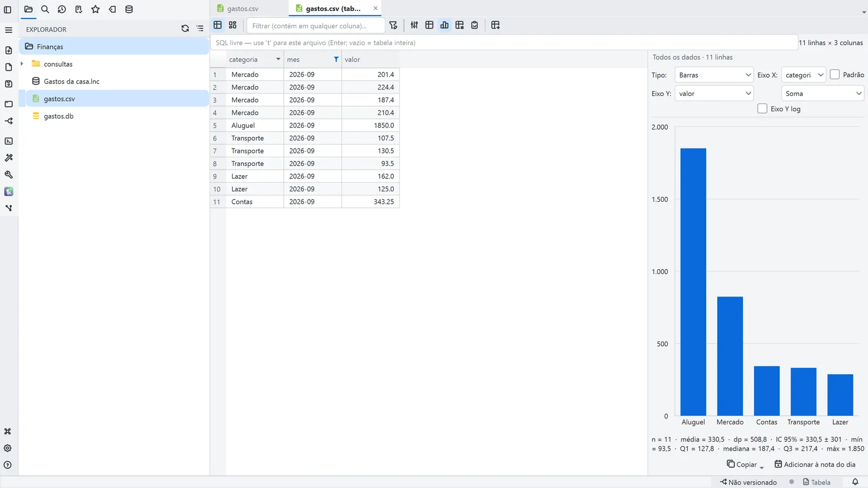Switch to the first gastos.csv tab

(242, 9)
